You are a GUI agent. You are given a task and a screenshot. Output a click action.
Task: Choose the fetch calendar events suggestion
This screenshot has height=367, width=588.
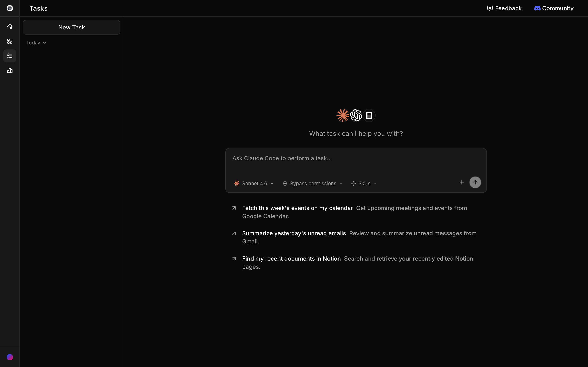(x=297, y=208)
